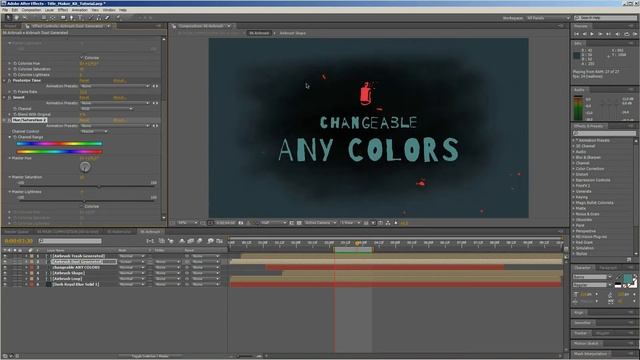Click the Master Lightness slider handle
This screenshot has height=360, width=640.
pyautogui.click(x=84, y=201)
